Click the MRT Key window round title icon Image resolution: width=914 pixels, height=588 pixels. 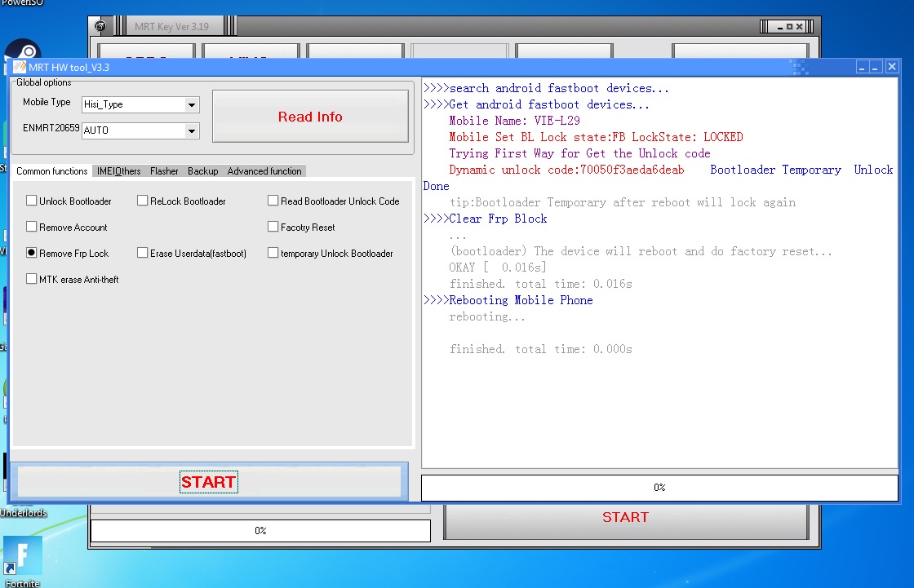point(100,26)
